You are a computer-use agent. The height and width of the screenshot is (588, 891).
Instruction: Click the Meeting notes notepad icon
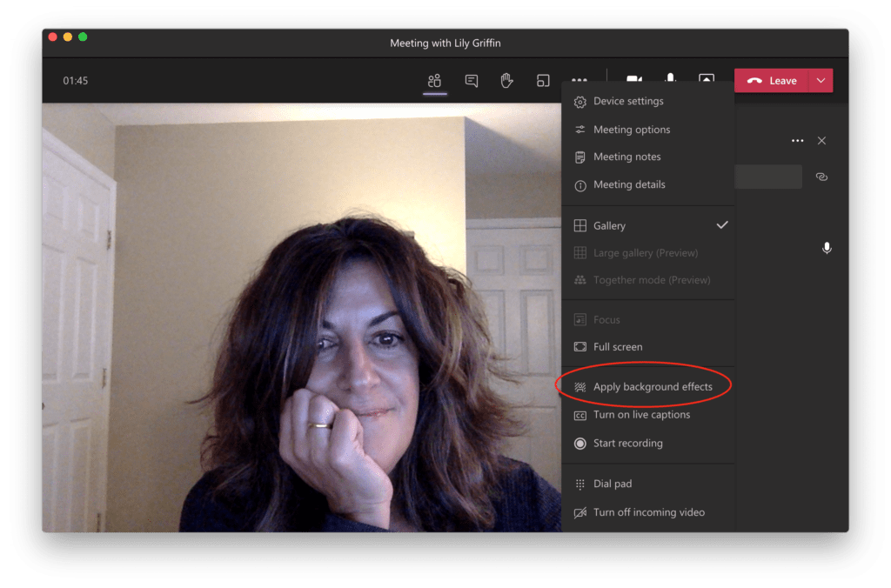click(579, 157)
